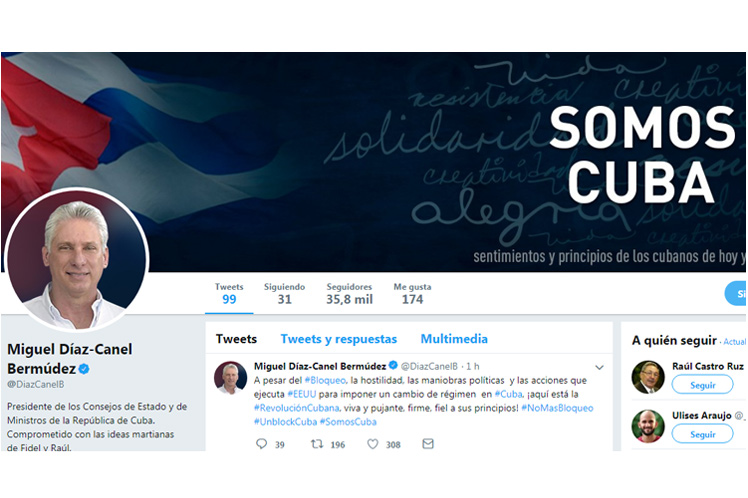
Task: Open the large profile picture
Action: 76,259
